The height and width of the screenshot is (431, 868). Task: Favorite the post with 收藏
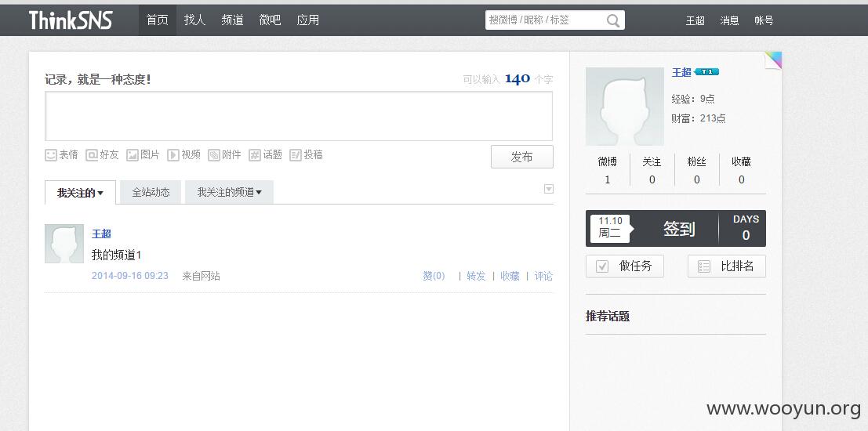(510, 276)
